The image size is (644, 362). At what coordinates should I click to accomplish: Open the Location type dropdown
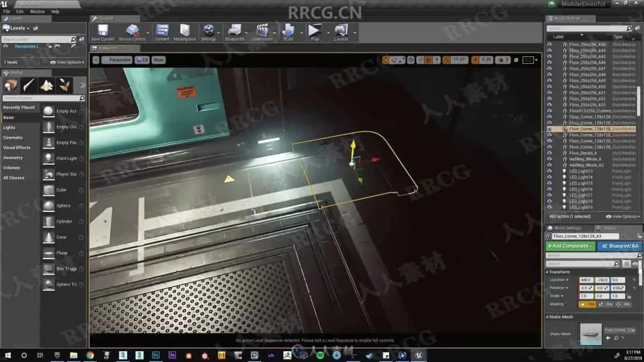[559, 280]
